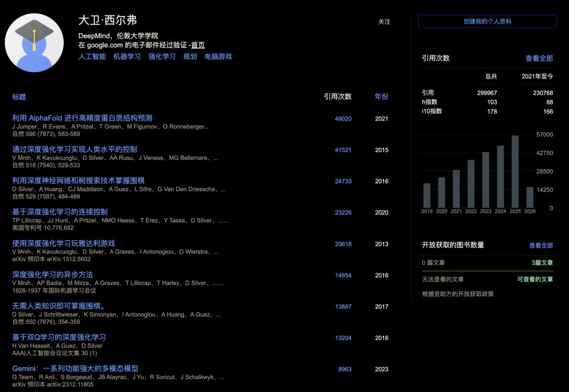The image size is (569, 392).
Task: Open 通过深度强化学习实现人类水平的控制 article
Action: pos(75,149)
